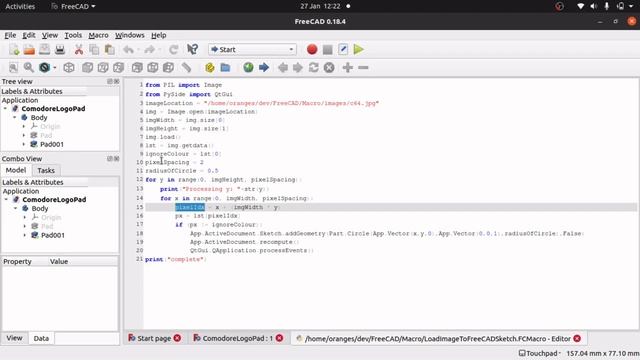Cut selection with the scissors icon
This screenshot has height=360, width=640.
[79, 50]
